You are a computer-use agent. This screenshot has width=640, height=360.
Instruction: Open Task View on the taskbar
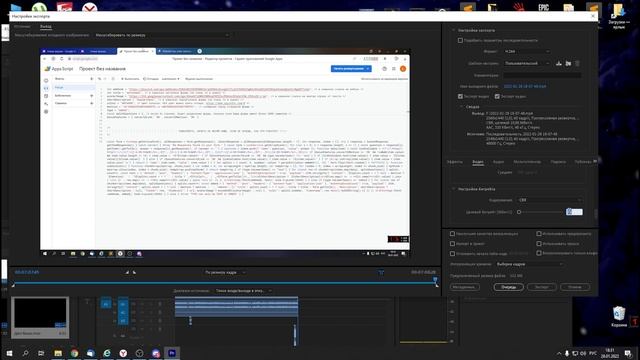click(x=41, y=353)
